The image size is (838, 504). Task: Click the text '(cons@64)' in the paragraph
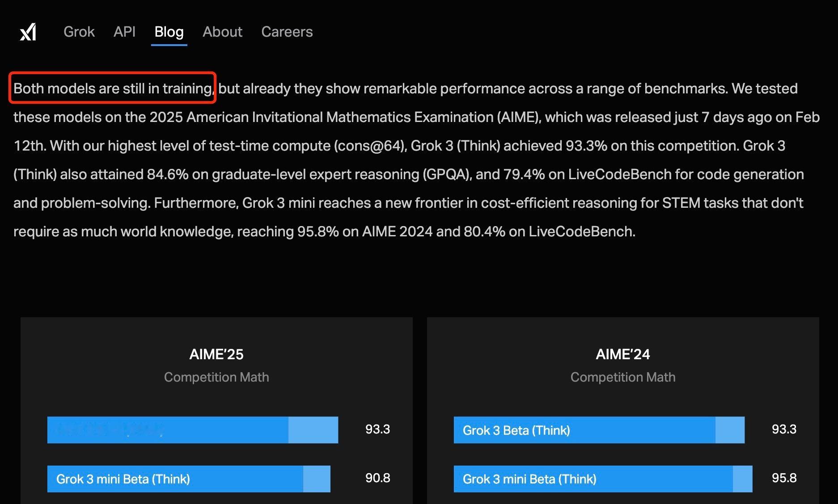click(x=370, y=146)
